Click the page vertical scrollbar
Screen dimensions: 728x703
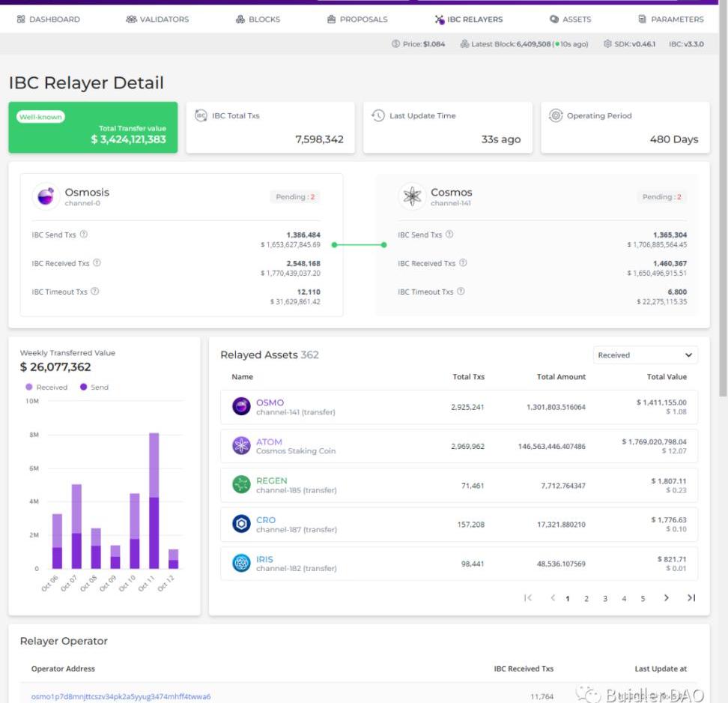[723, 225]
